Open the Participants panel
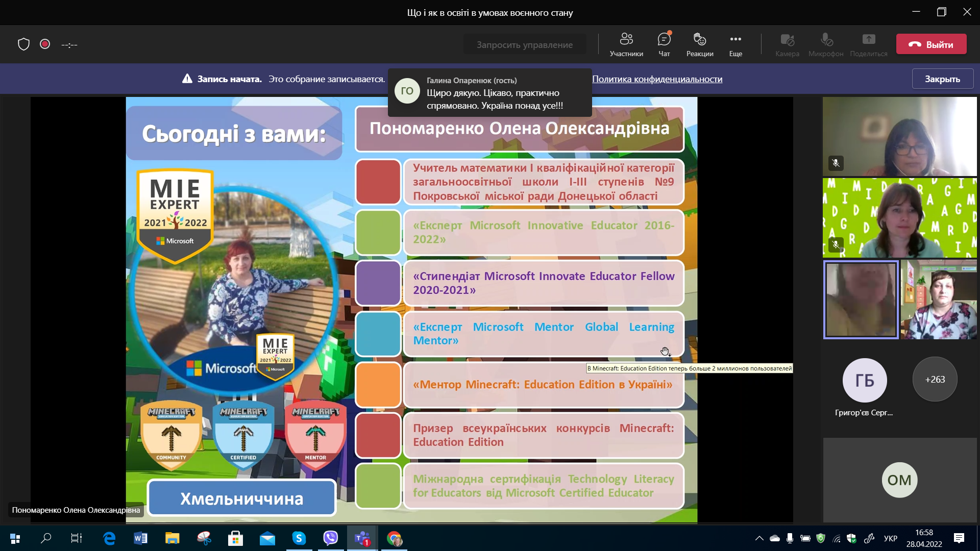980x551 pixels. coord(626,44)
